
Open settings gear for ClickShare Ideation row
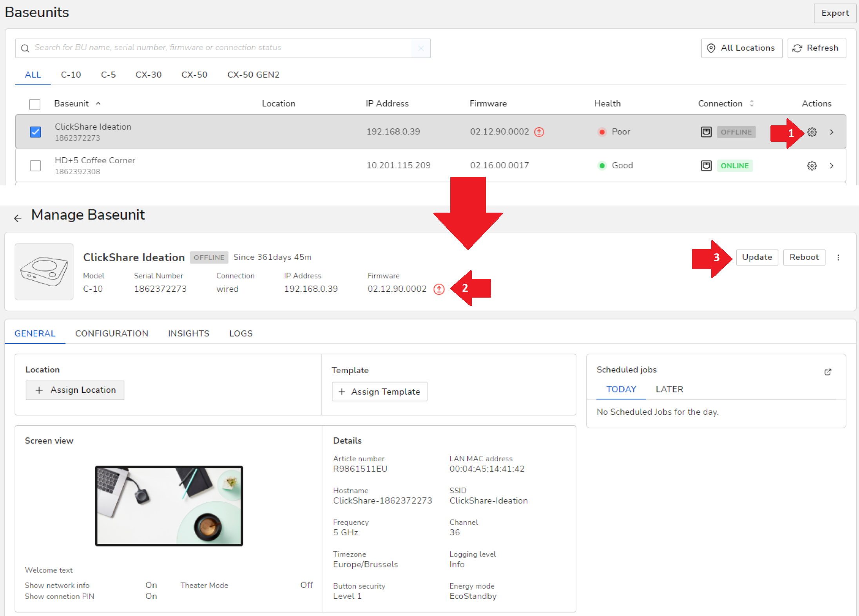click(x=812, y=132)
